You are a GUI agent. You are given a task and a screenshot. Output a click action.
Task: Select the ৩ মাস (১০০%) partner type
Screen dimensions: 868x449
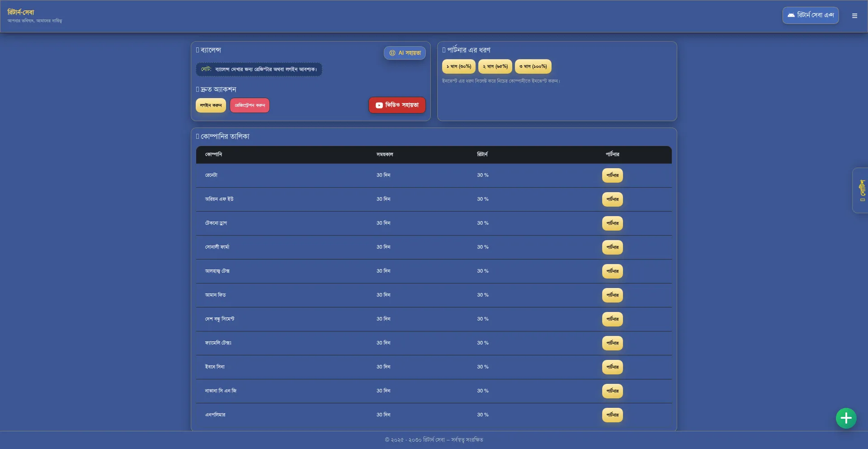pos(533,66)
